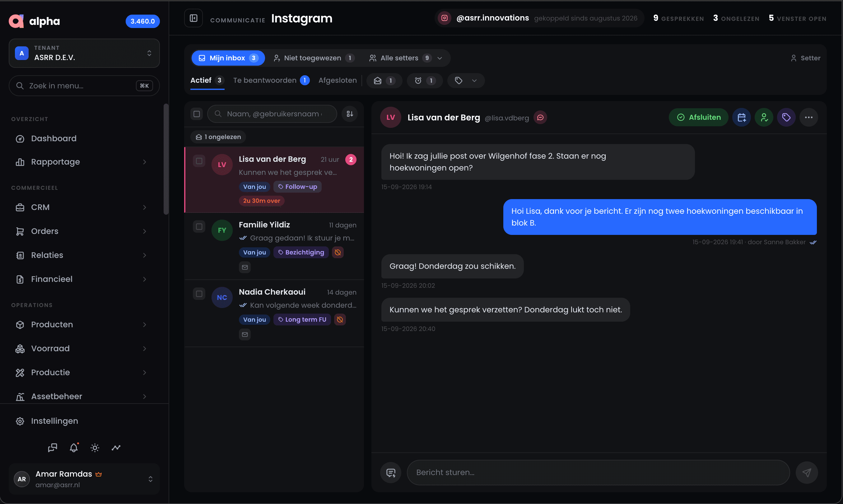Viewport: 843px width, 504px height.
Task: Select the Te beantwoorden tab
Action: [x=271, y=81]
